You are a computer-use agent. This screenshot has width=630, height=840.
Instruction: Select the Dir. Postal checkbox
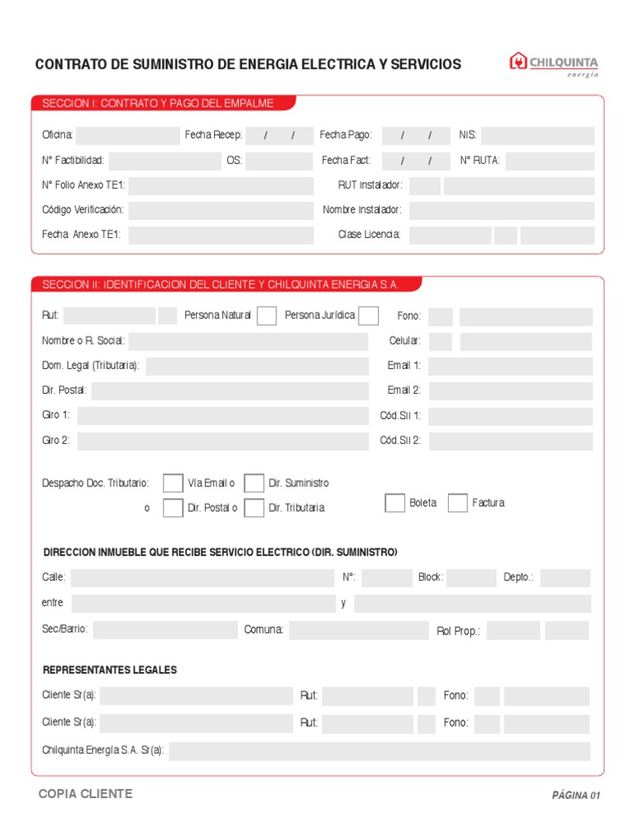pos(173,508)
